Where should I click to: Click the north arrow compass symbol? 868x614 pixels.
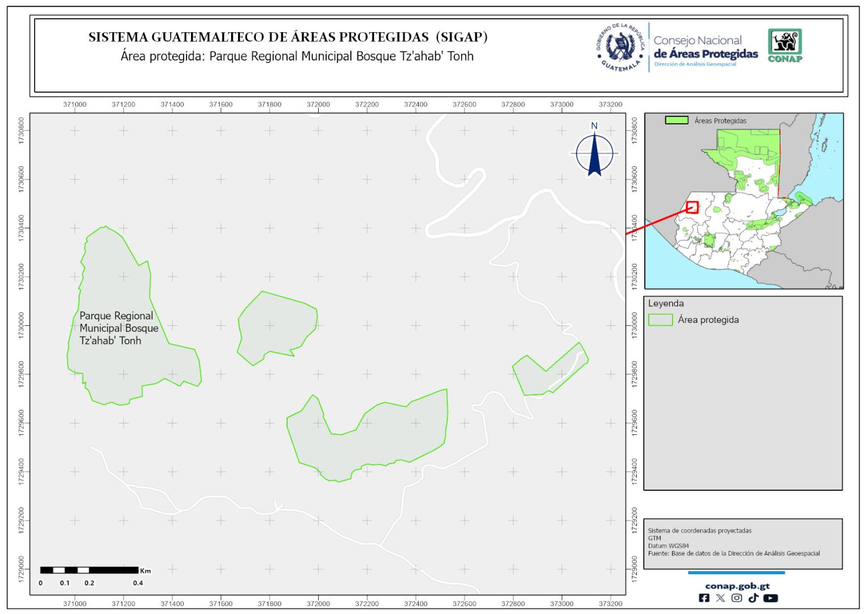point(594,153)
